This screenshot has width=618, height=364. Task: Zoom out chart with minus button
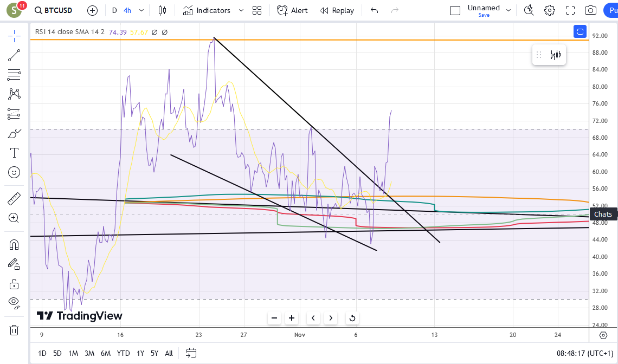274,318
